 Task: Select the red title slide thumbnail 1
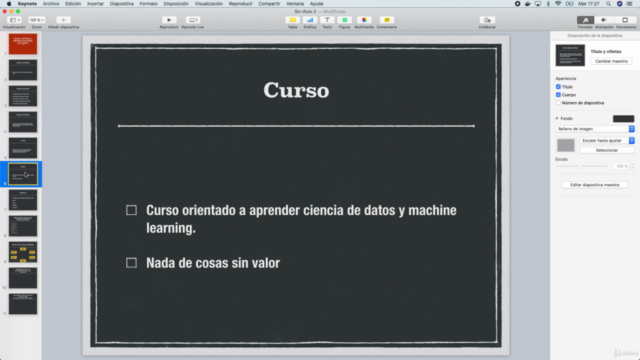point(23,44)
